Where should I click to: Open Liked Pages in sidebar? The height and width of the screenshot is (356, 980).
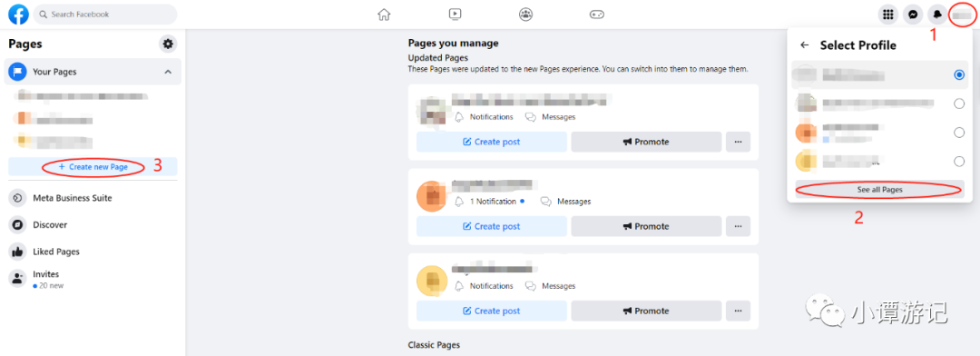pos(93,252)
